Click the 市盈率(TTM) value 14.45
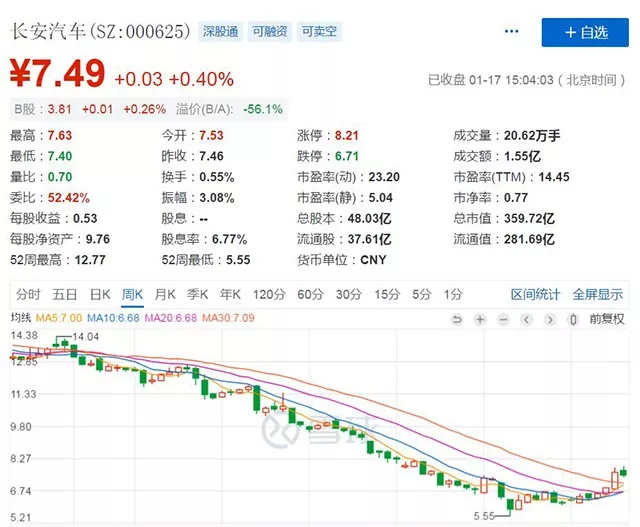Image resolution: width=640 pixels, height=527 pixels. click(554, 177)
